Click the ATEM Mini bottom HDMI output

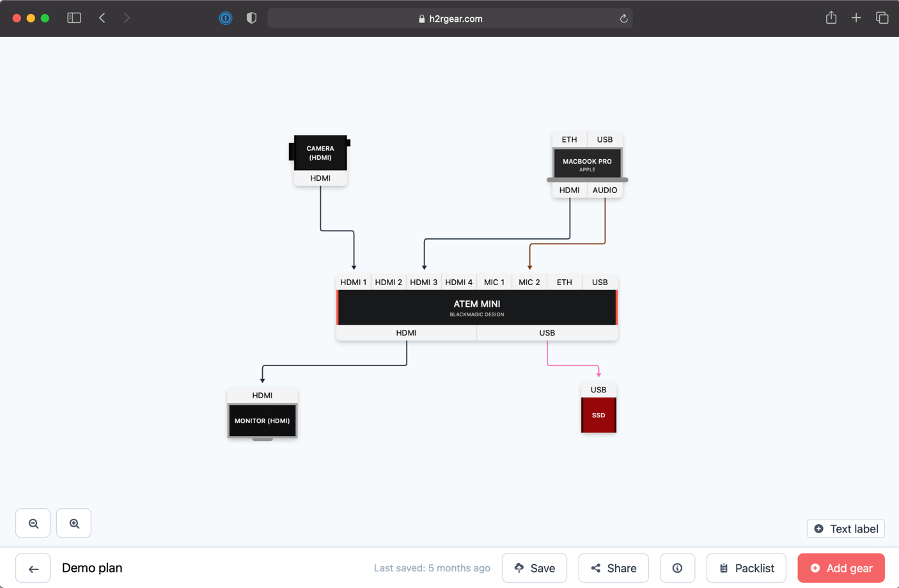tap(406, 333)
